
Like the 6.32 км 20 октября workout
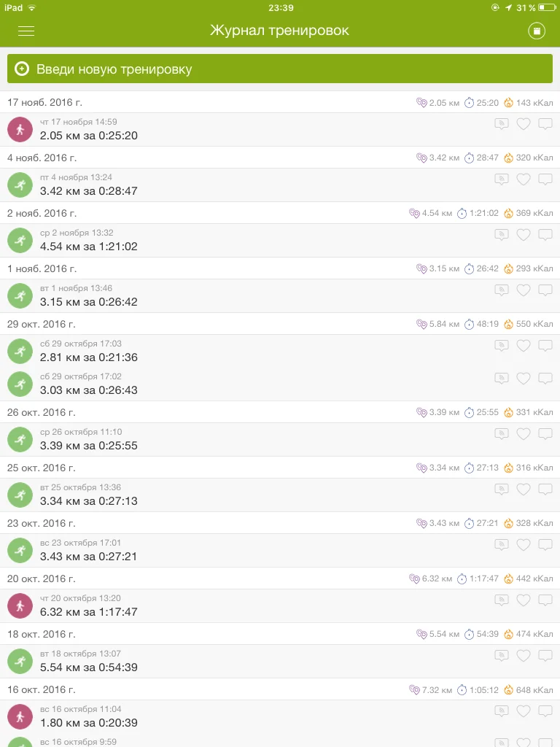point(523,600)
